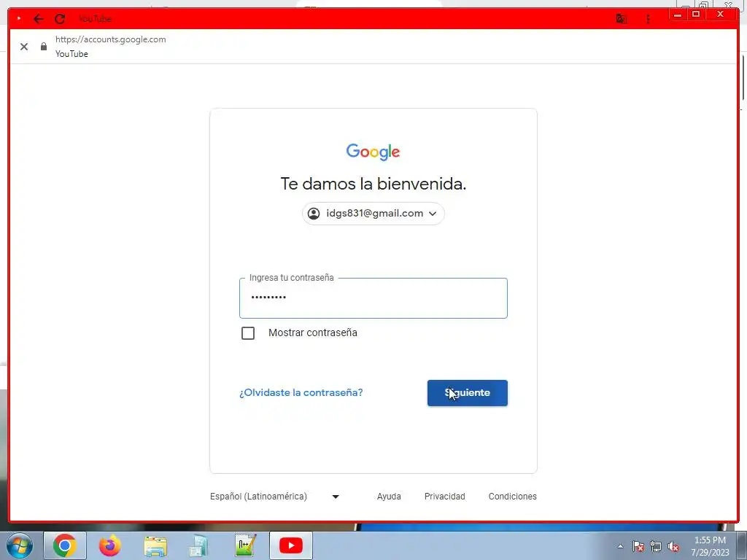Click the Action Center flag icon
This screenshot has width=747, height=560.
(x=638, y=547)
